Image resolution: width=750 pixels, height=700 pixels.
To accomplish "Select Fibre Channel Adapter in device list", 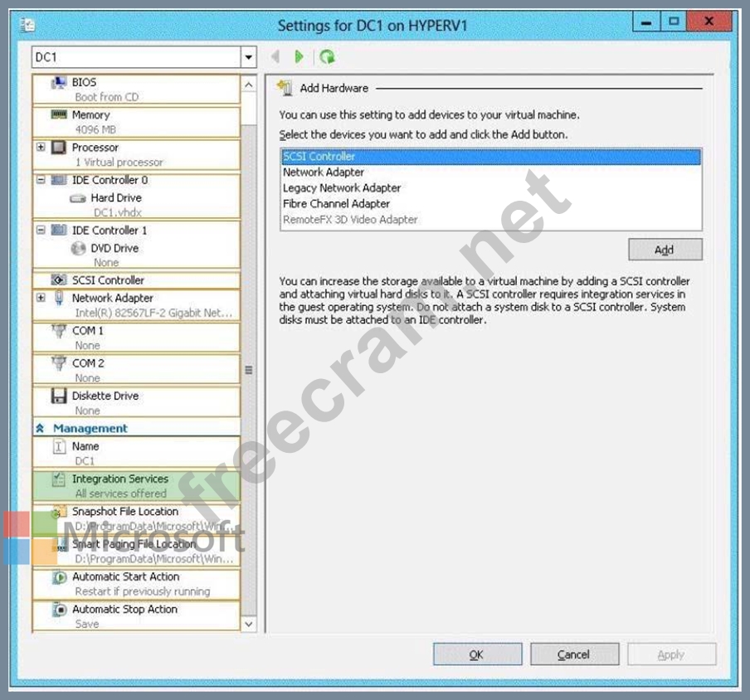I will coord(491,204).
